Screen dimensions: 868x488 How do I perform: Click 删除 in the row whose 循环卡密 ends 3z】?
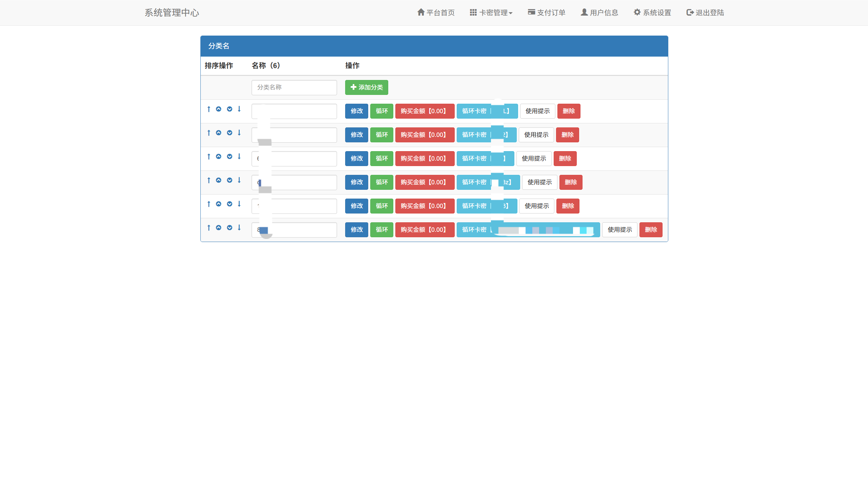571,182
